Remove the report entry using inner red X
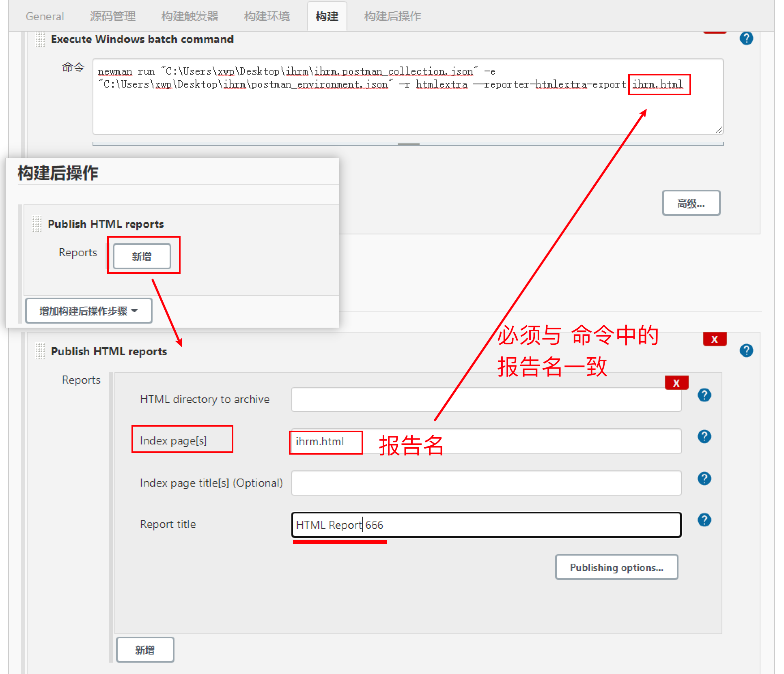Viewport: 784px width, 674px height. (676, 383)
